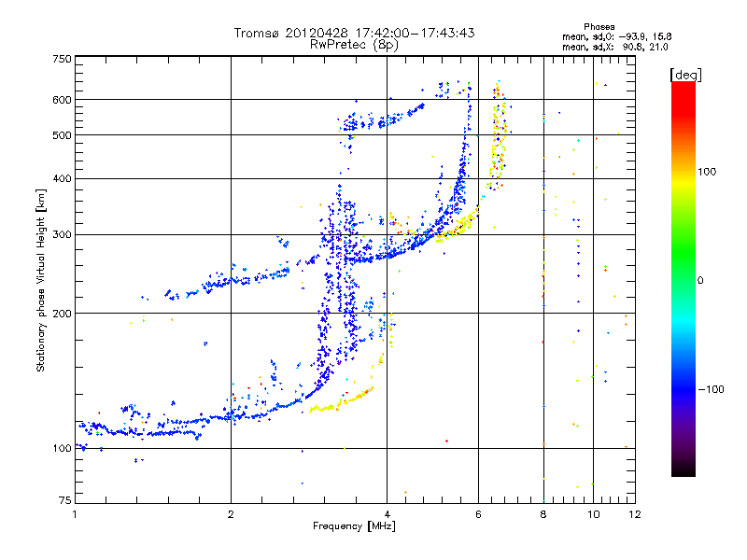Click the 'Frequency [MHz]' x-axis label
The height and width of the screenshot is (560, 747).
[x=355, y=527]
